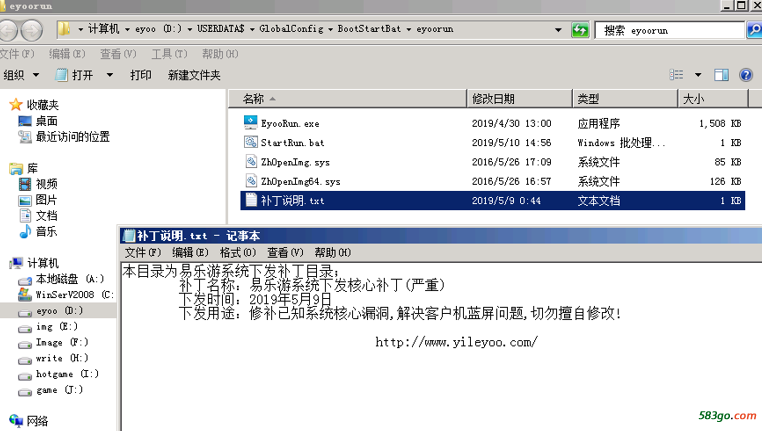Image resolution: width=762 pixels, height=431 pixels.
Task: Select the ZhOpenImg64.sys file
Action: click(299, 181)
